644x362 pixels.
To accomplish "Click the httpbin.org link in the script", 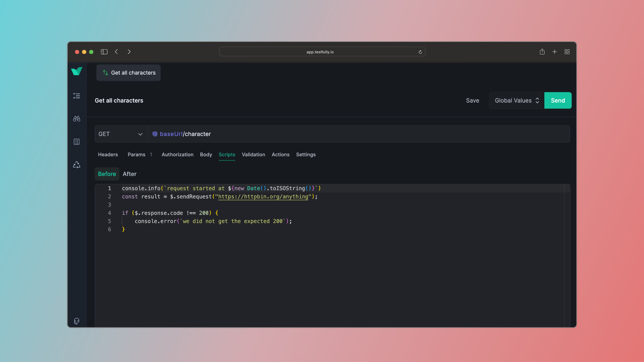I will point(263,197).
